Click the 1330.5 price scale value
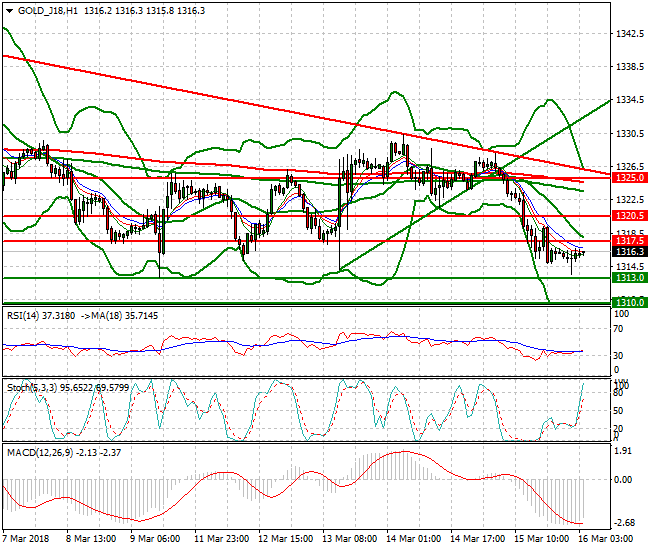Screen dimensions: 650x550 pos(630,134)
